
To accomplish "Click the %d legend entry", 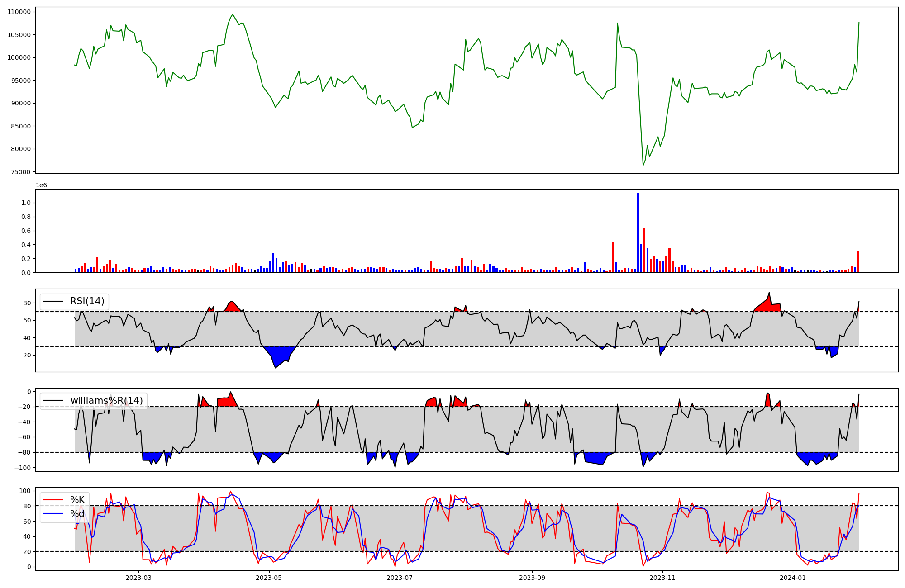I will point(77,513).
